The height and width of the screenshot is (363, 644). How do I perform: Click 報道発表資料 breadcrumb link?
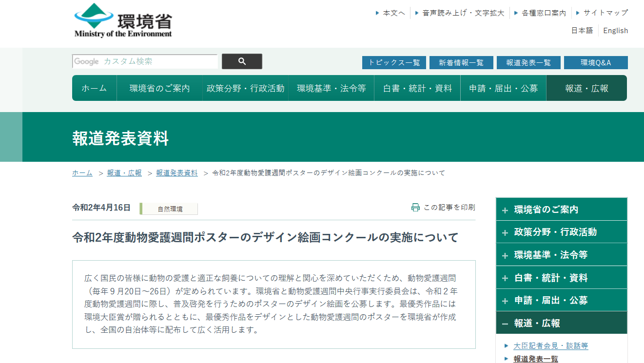[177, 173]
